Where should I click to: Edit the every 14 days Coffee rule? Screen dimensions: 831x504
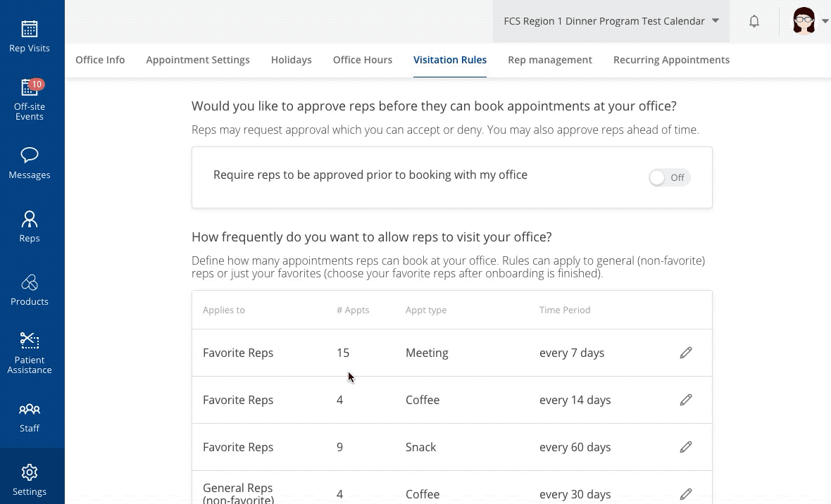[686, 400]
